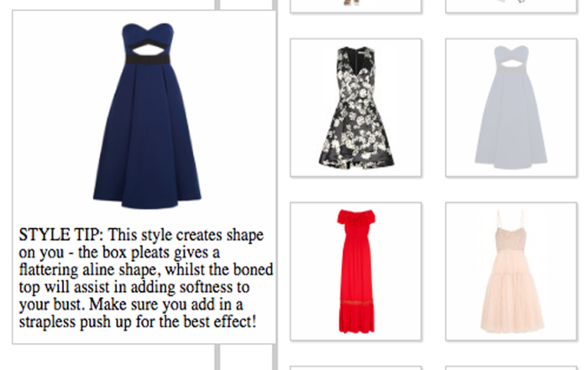Choose the red off-shoulder maxi dress thumbnail
Screen dimensions: 588x370
356,272
